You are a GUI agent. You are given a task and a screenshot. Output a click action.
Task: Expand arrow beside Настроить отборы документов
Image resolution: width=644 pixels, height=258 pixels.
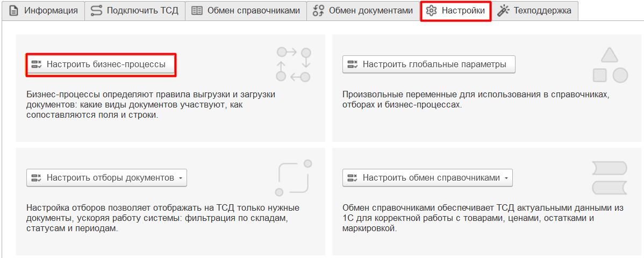(180, 178)
